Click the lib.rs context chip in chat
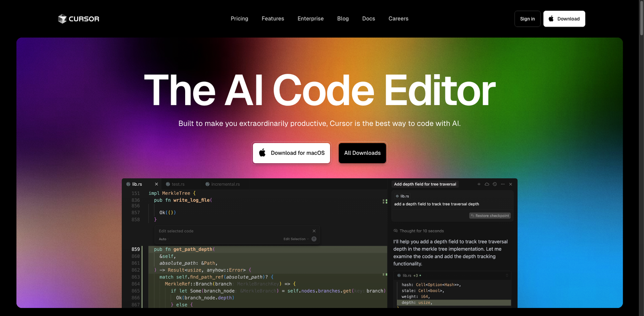Viewport: 644px width, 316px height. [402, 196]
